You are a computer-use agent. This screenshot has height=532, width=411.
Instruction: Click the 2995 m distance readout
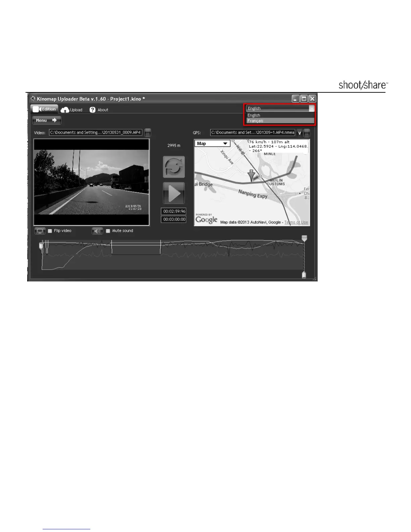[174, 145]
